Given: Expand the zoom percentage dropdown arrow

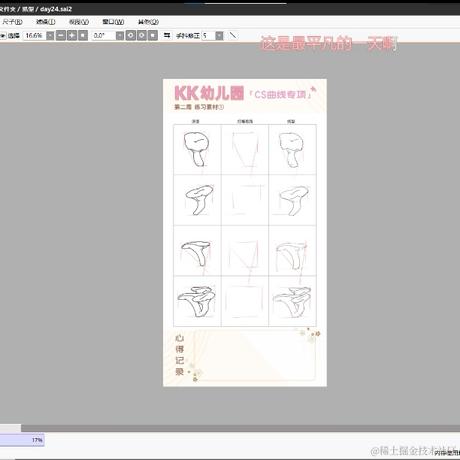Looking at the screenshot, I should [x=50, y=35].
